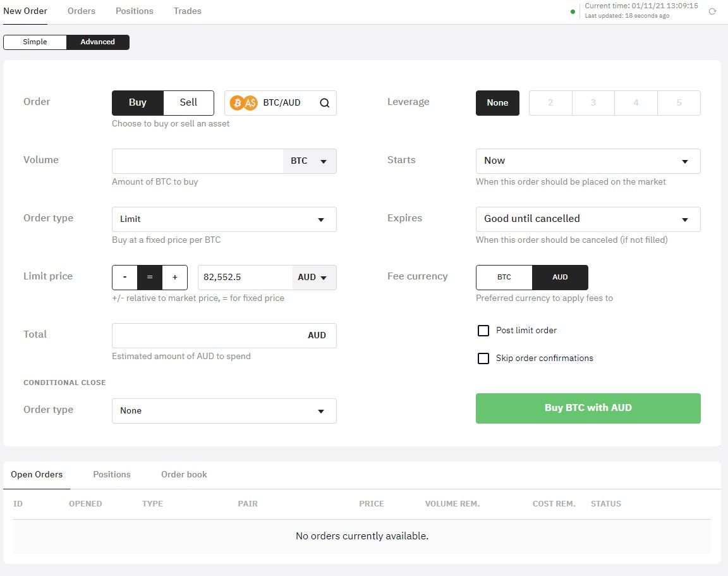Switch to the top Positions tab
The width and height of the screenshot is (728, 576).
click(134, 11)
